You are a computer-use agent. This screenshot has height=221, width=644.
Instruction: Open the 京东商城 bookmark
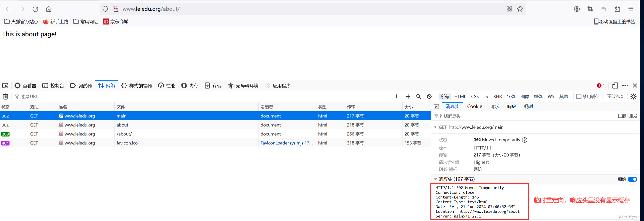click(116, 22)
